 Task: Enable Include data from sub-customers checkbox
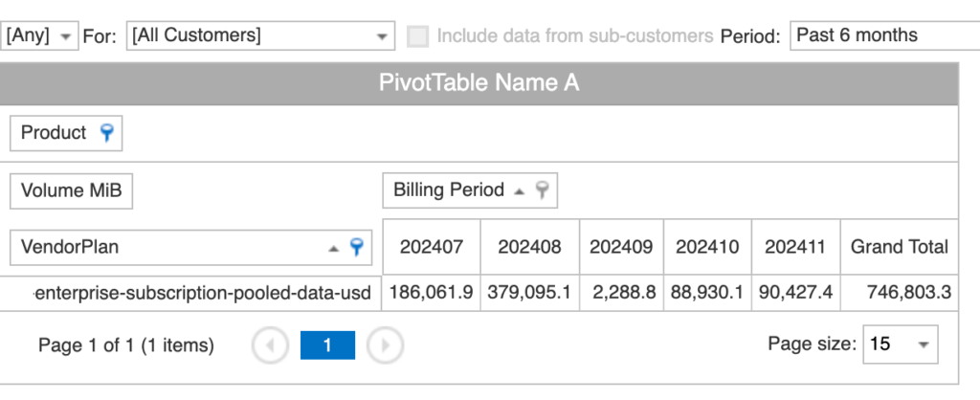click(x=417, y=36)
